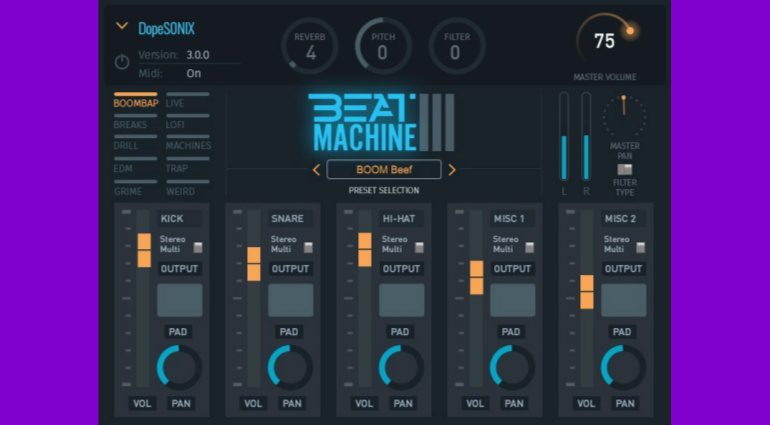Collapse the DopeSONIX header chevron

point(122,26)
